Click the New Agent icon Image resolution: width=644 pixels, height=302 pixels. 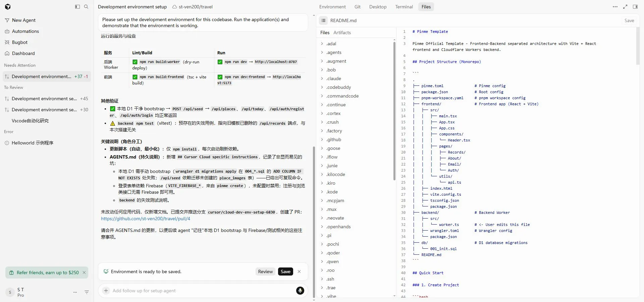[7, 20]
